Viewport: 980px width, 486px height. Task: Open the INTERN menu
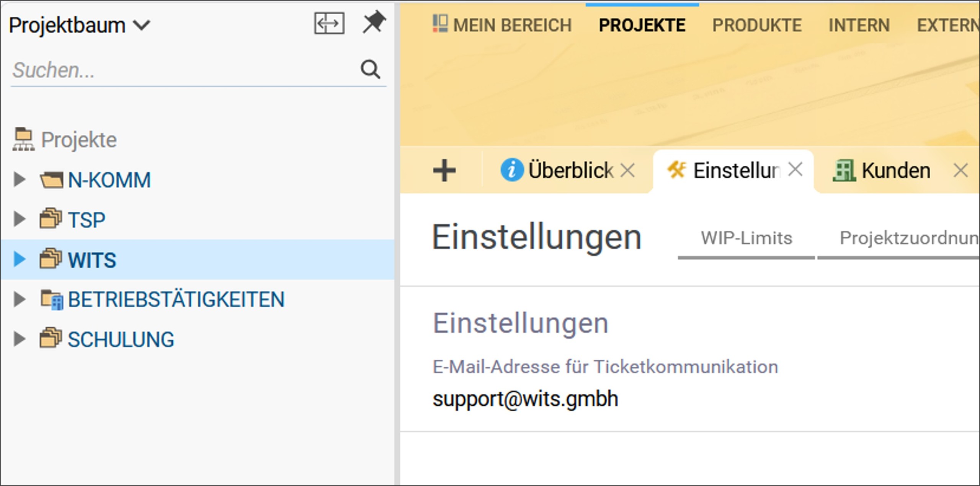(859, 26)
